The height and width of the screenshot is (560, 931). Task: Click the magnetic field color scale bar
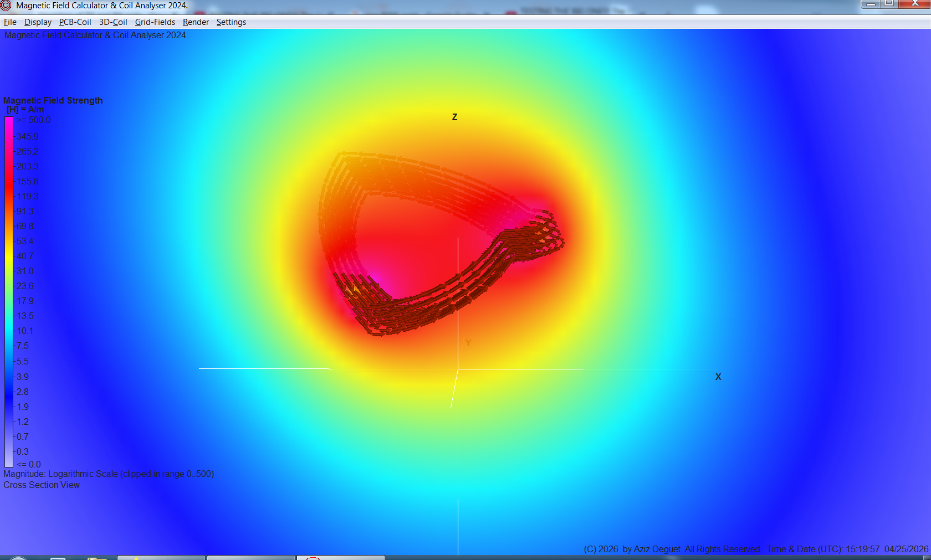click(9, 292)
